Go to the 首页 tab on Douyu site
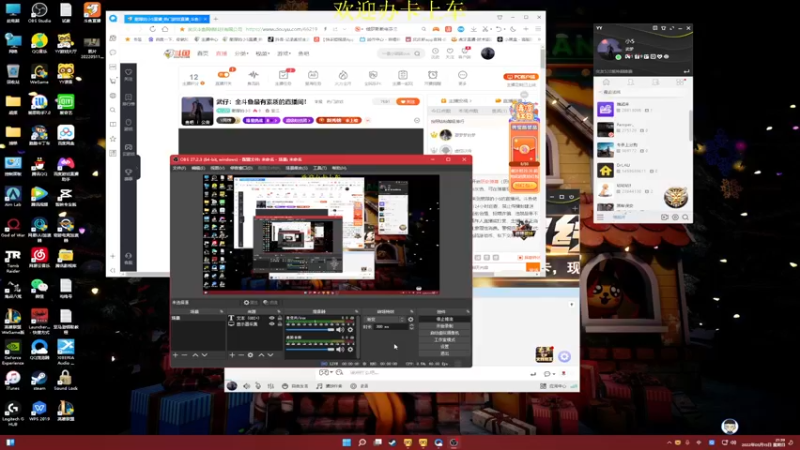800x450 pixels. click(x=203, y=53)
